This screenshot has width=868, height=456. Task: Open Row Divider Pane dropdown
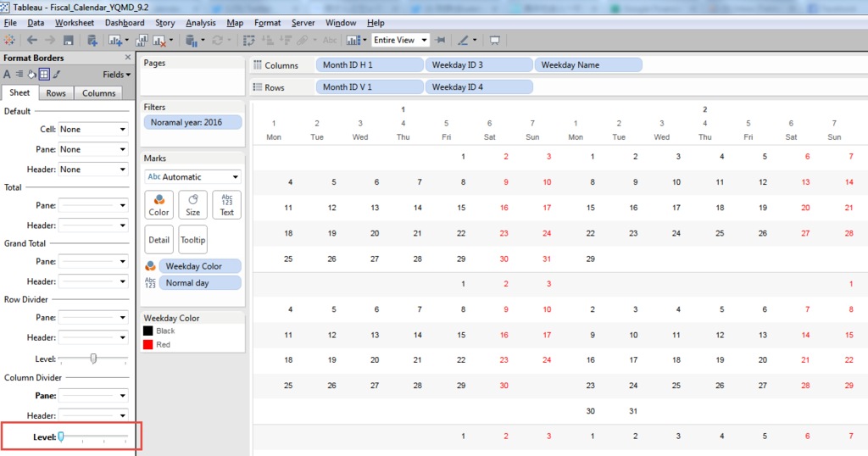coord(93,318)
